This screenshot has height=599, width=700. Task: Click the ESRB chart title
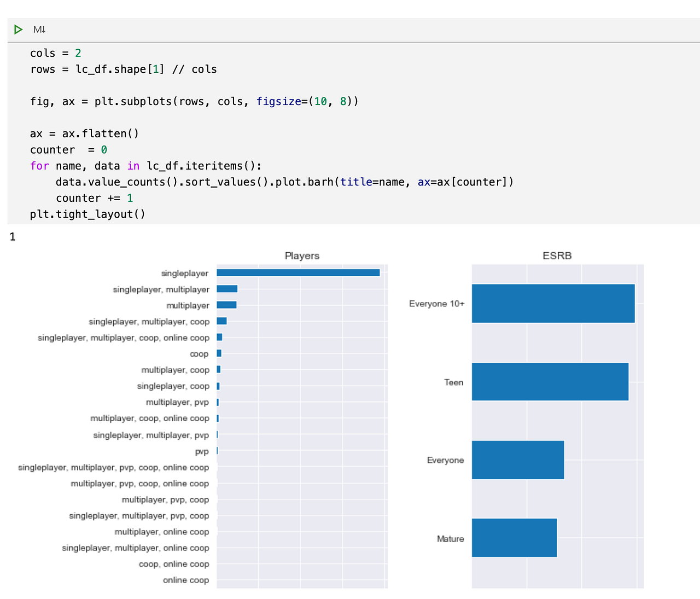coord(557,255)
